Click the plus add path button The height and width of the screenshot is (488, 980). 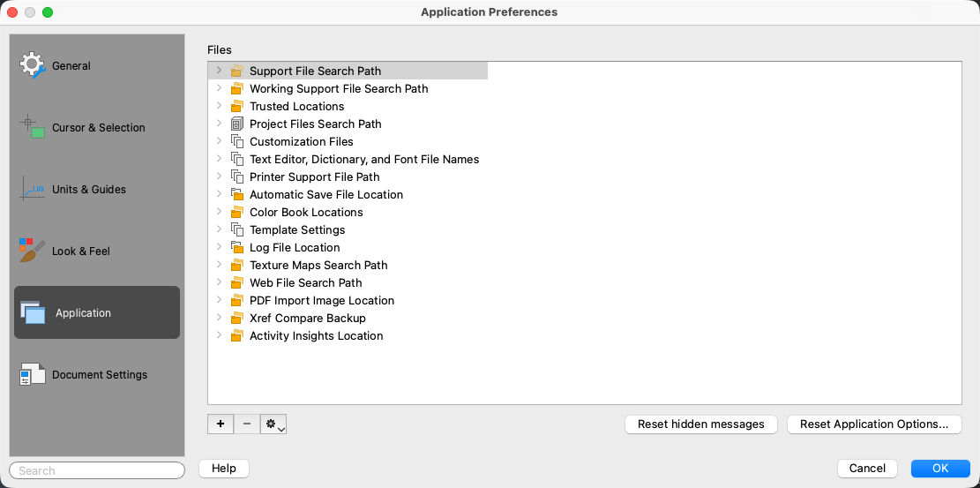tap(221, 424)
